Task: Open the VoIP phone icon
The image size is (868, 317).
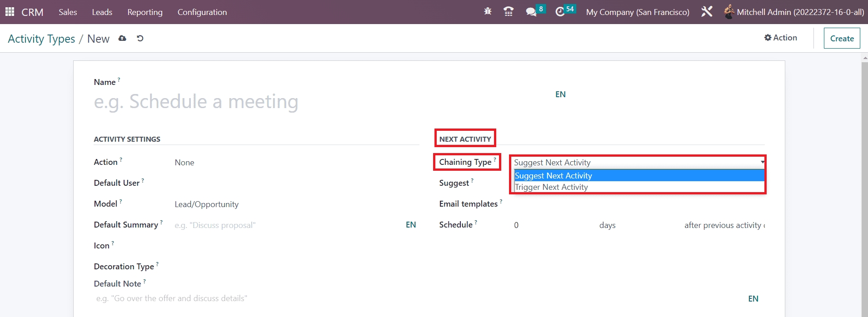Action: [x=509, y=12]
